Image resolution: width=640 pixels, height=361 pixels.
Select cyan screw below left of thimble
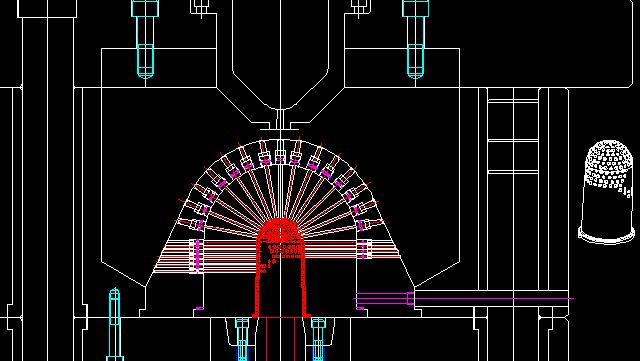242,339
